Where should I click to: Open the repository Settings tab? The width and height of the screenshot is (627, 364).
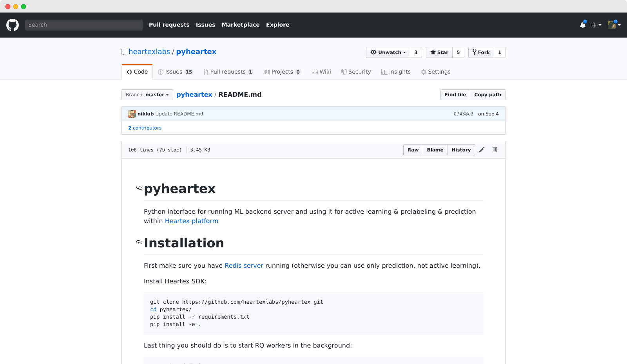[x=435, y=72]
